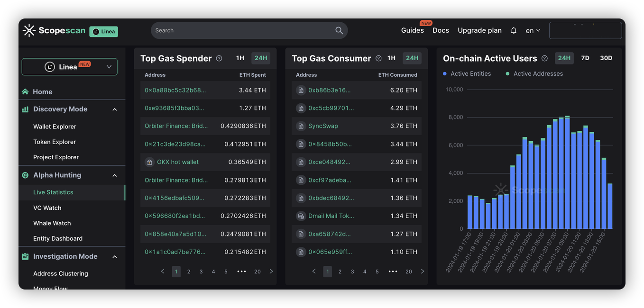The height and width of the screenshot is (308, 644).
Task: Open the en language dropdown
Action: click(x=533, y=30)
